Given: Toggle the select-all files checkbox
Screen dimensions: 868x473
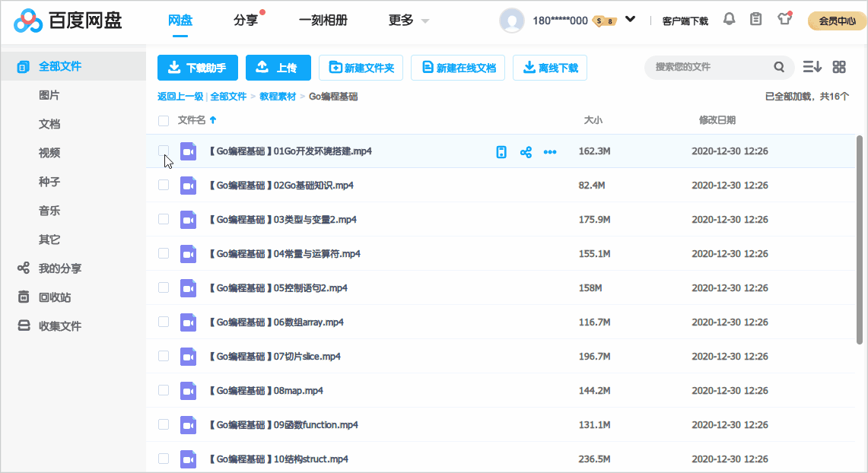Looking at the screenshot, I should tap(164, 120).
